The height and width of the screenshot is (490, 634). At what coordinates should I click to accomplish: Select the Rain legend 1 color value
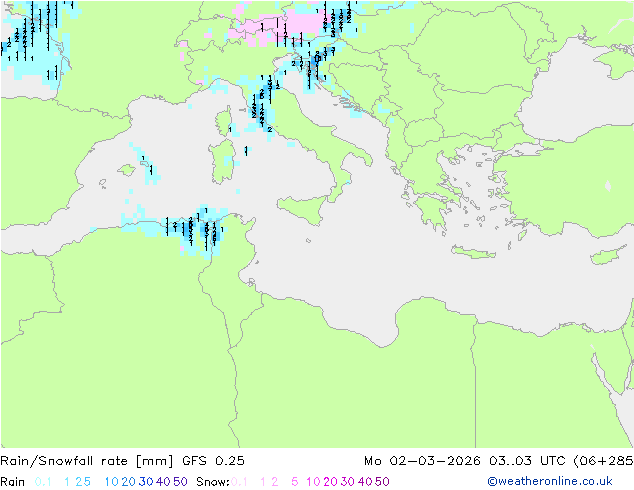[x=67, y=482]
